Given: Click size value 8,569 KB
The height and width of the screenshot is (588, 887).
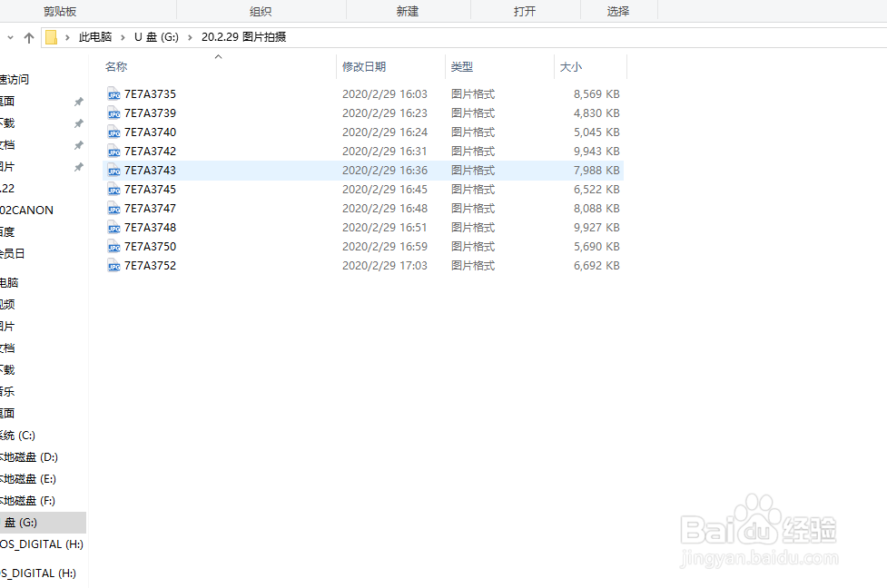Looking at the screenshot, I should pyautogui.click(x=596, y=93).
